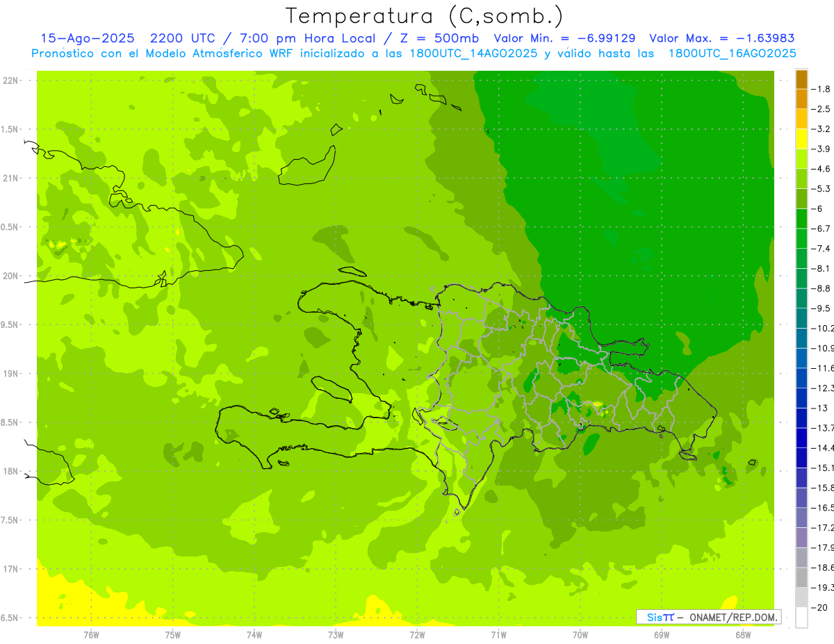Click the 'Valor Max. = -1.63983' text
The height and width of the screenshot is (644, 834).
722,38
